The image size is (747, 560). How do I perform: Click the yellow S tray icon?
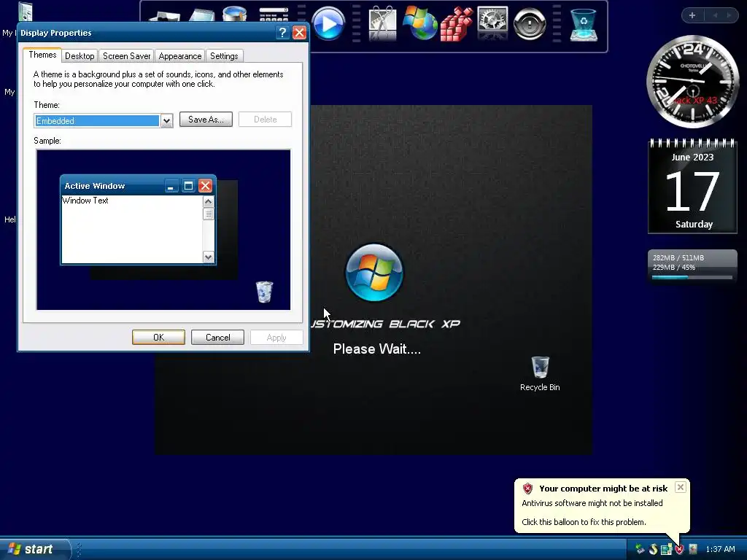653,550
